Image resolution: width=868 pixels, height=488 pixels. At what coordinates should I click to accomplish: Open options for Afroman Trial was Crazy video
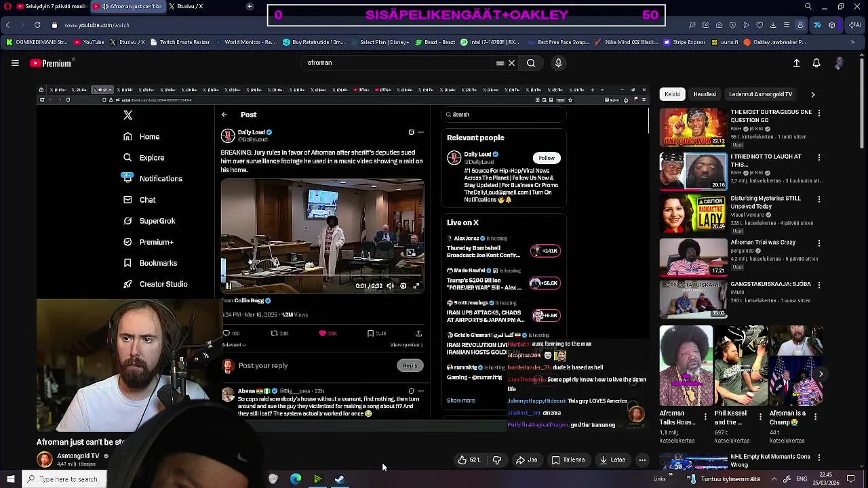[819, 243]
